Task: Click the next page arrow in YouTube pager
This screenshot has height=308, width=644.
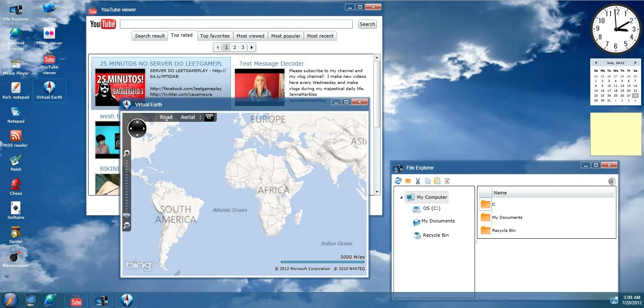Action: coord(252,47)
